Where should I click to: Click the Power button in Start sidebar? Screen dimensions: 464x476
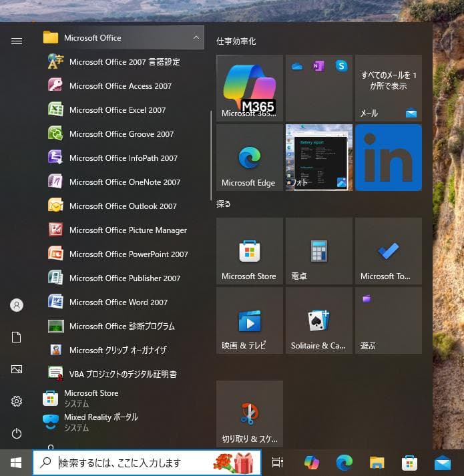click(17, 433)
